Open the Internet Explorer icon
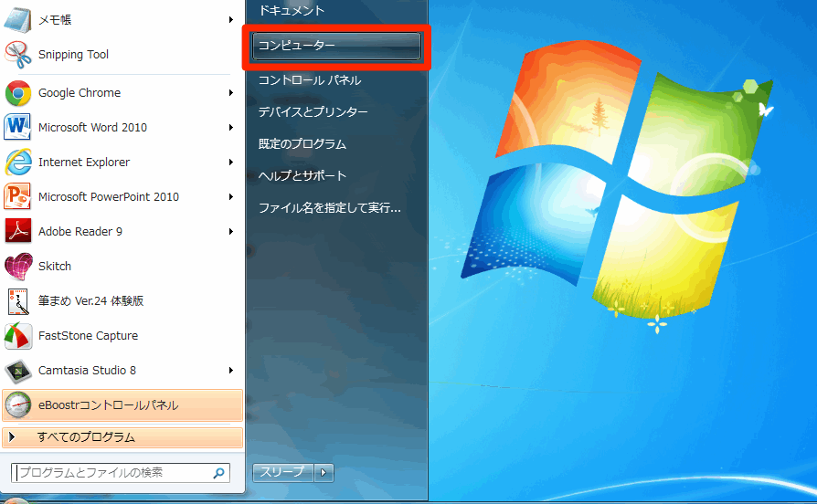The image size is (817, 504). 17,163
